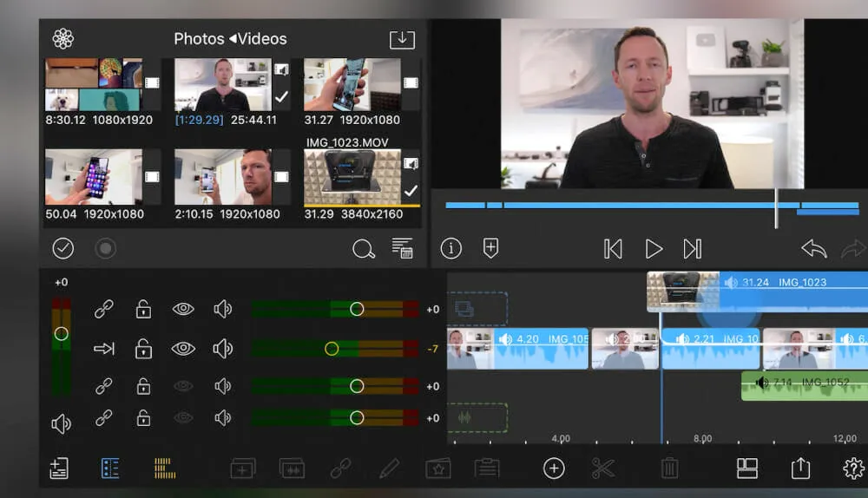Open the Photos Videos source selector
Viewport: 868px width, 498px height.
point(230,39)
